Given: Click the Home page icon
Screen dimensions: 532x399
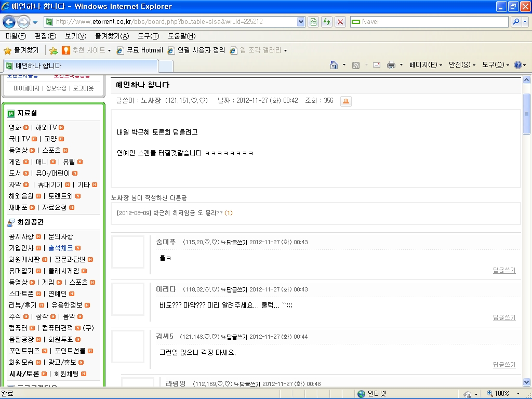Looking at the screenshot, I should (334, 65).
